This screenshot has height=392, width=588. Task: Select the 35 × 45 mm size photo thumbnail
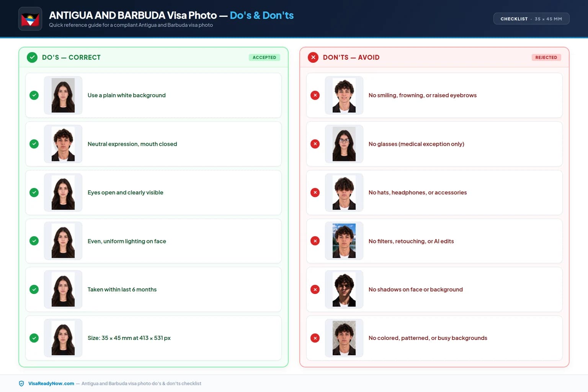(x=63, y=338)
